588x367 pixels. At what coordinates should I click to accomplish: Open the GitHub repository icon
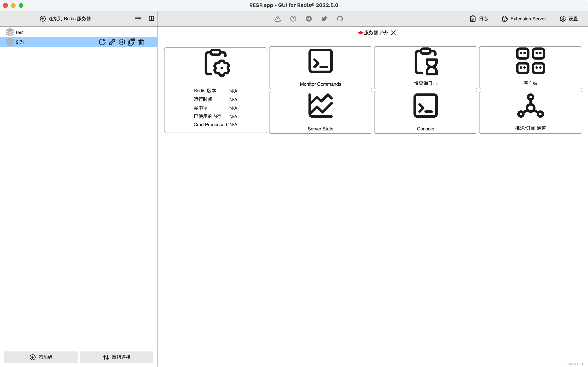(340, 19)
